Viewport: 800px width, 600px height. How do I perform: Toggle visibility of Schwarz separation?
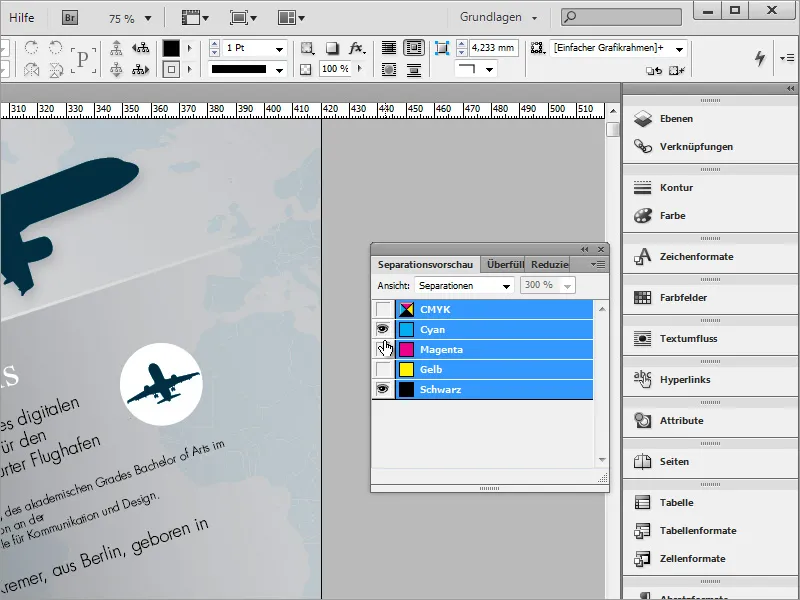click(382, 390)
